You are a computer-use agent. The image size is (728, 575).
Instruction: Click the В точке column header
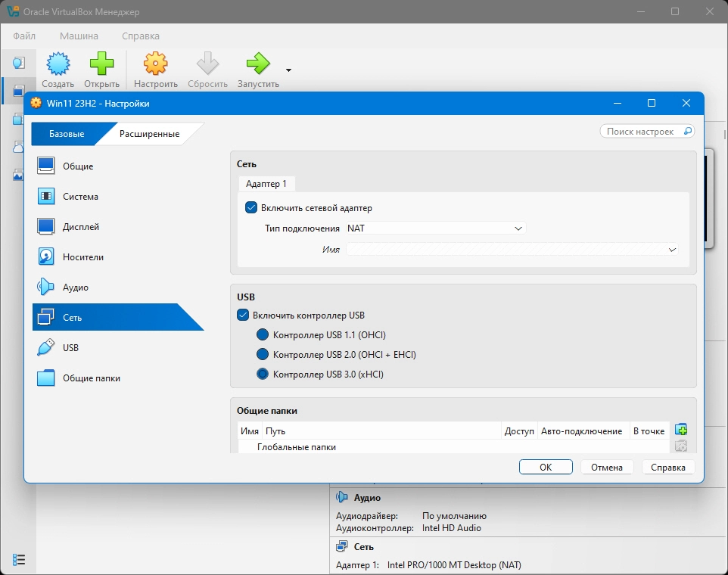pos(649,431)
